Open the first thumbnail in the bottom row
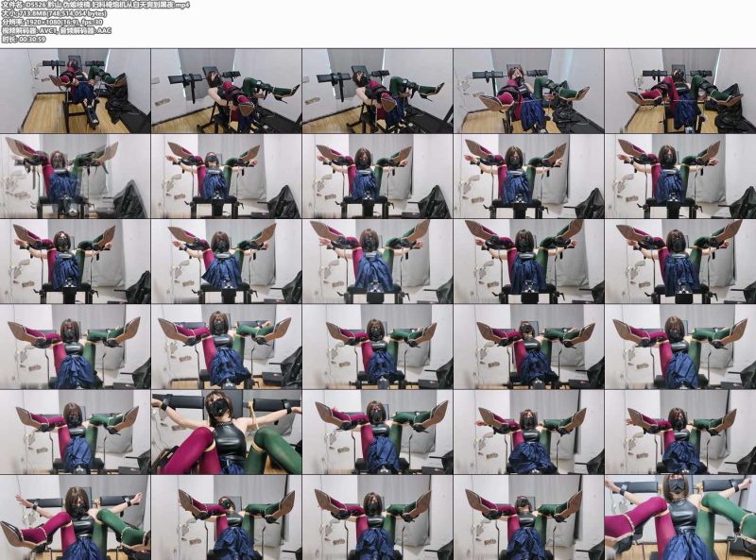 (76, 518)
